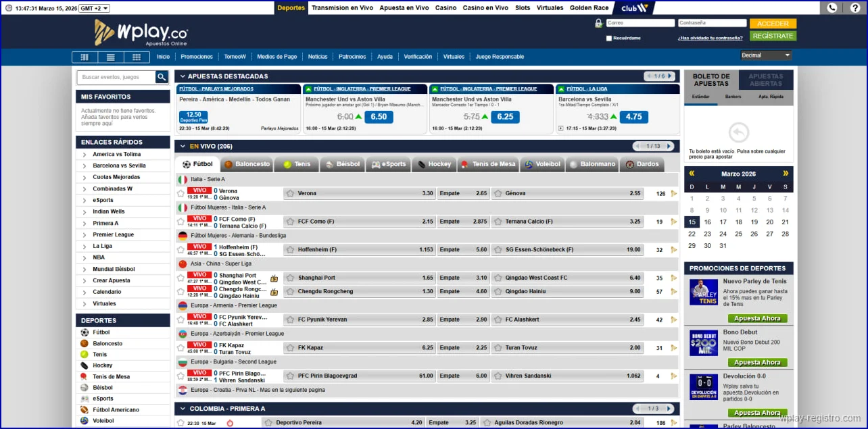868x429 pixels.
Task: Collapse the En Vivo (206) section
Action: 182,146
